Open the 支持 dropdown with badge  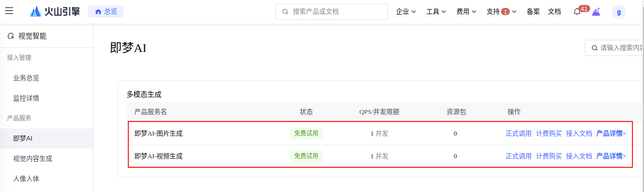click(502, 12)
